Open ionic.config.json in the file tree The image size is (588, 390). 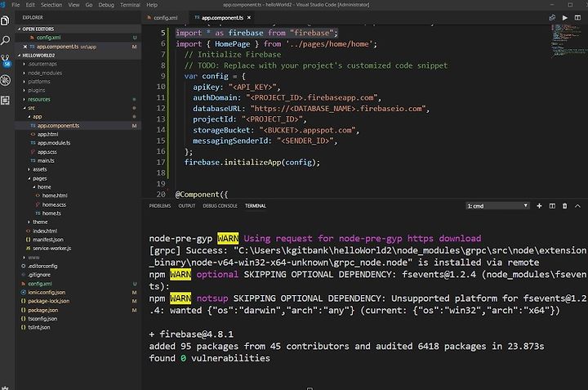click(x=78, y=292)
